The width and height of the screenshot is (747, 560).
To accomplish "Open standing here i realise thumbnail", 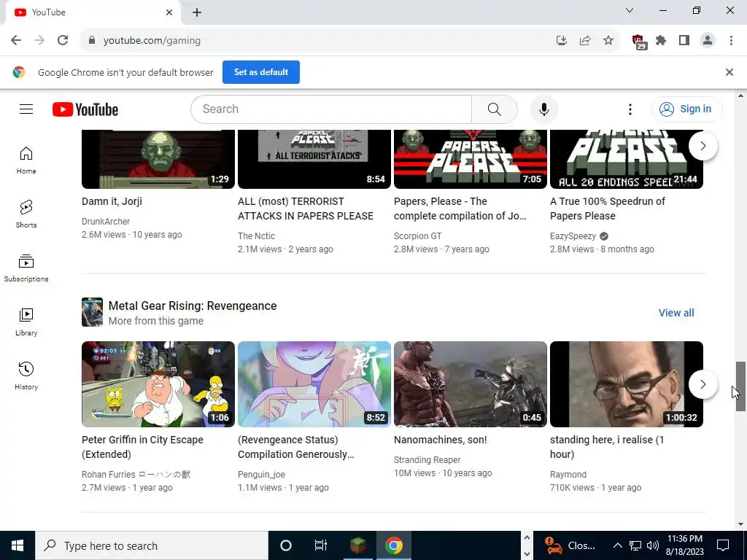I will click(x=627, y=384).
